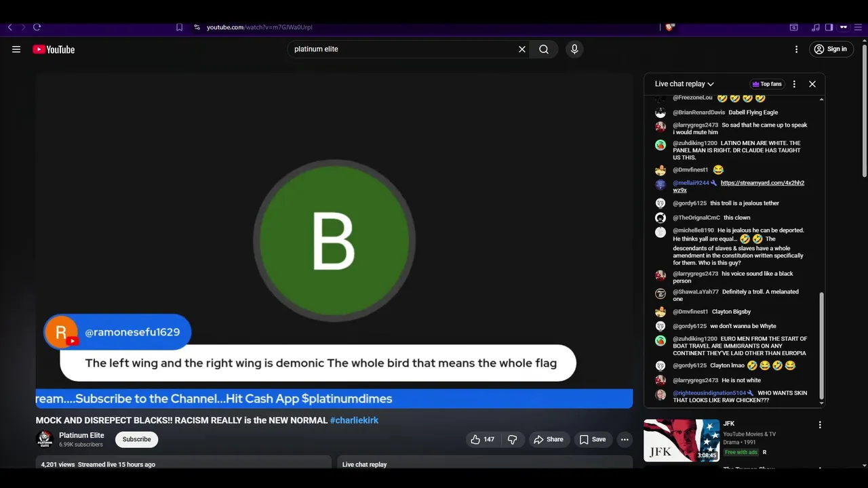Click the 6.99K subscribers text

point(81,445)
